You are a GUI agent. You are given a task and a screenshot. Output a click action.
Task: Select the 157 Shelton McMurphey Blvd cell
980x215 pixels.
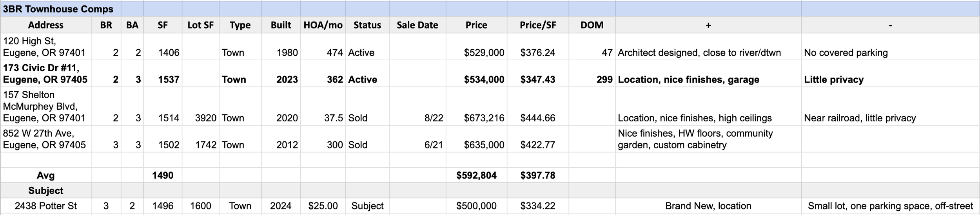pyautogui.click(x=45, y=106)
